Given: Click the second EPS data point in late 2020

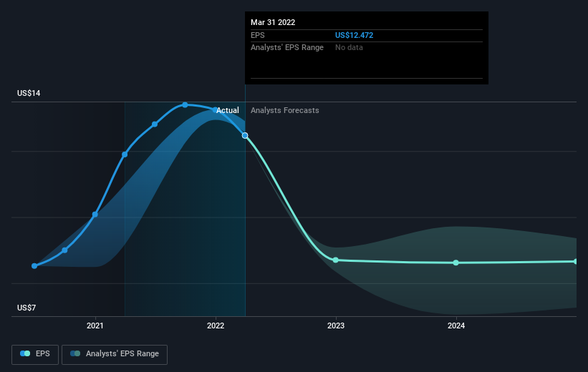Looking at the screenshot, I should (65, 250).
